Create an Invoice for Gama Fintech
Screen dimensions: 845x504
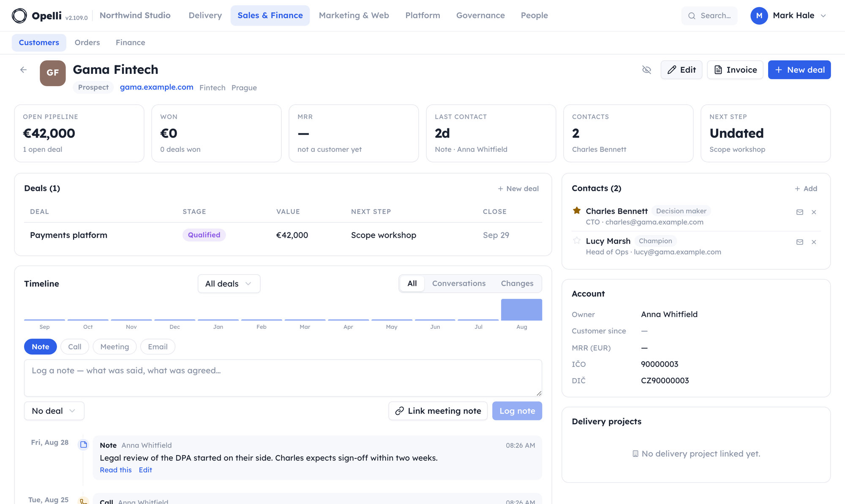[x=735, y=70]
